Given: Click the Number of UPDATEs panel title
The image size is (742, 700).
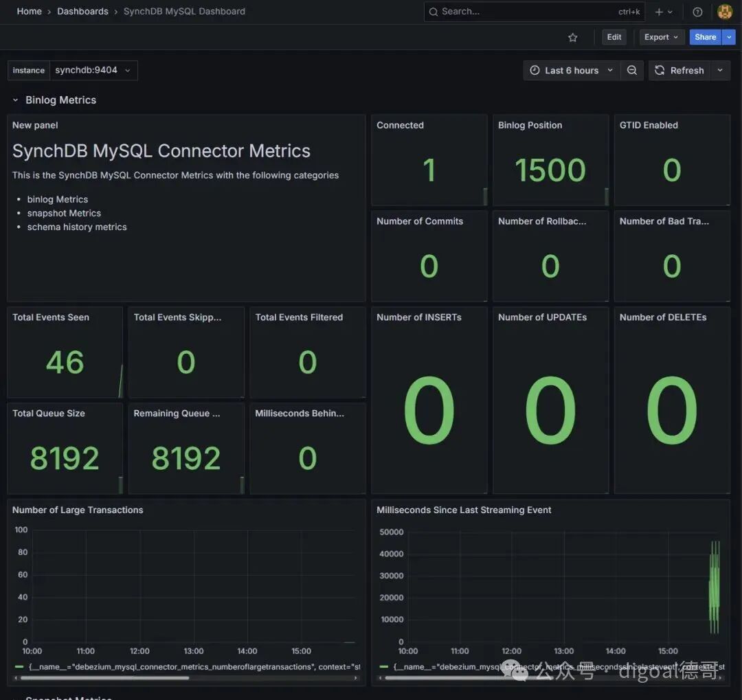Looking at the screenshot, I should pyautogui.click(x=542, y=317).
